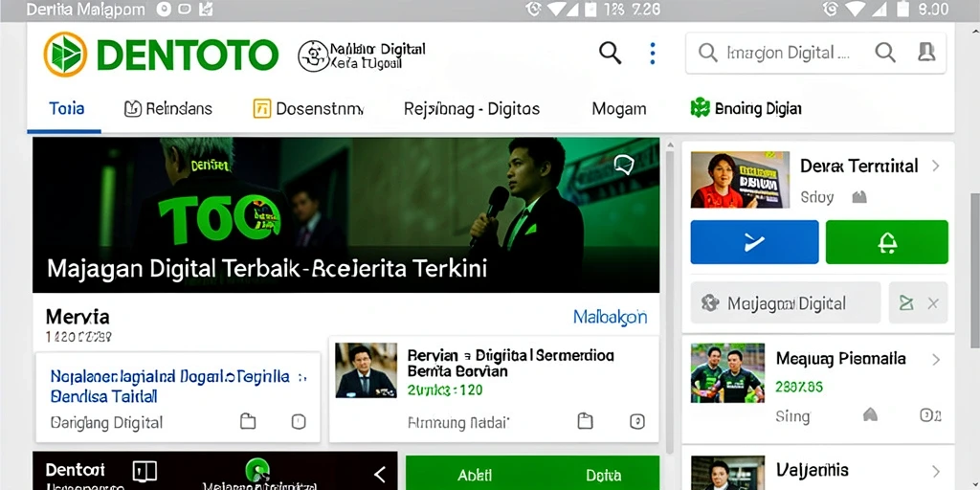This screenshot has height=490, width=980.
Task: Click the folder icon on Bervian card
Action: click(585, 421)
